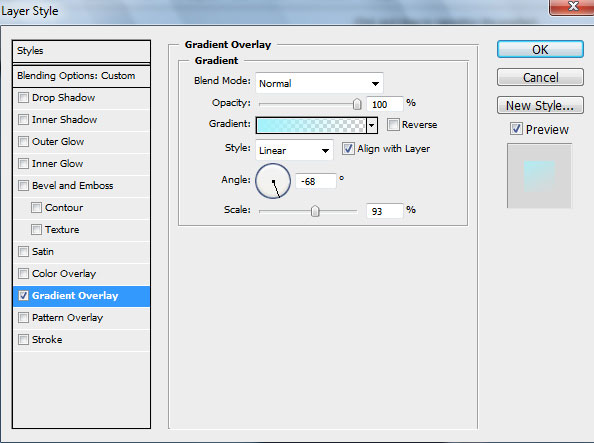Open the gradient picker arrow
Screen dimensions: 594x443
[x=372, y=125]
